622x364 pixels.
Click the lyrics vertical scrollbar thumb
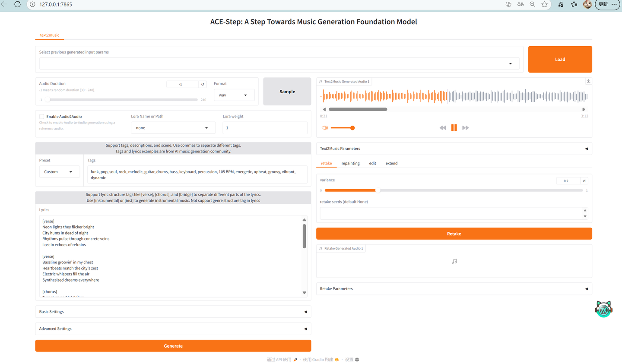(304, 236)
